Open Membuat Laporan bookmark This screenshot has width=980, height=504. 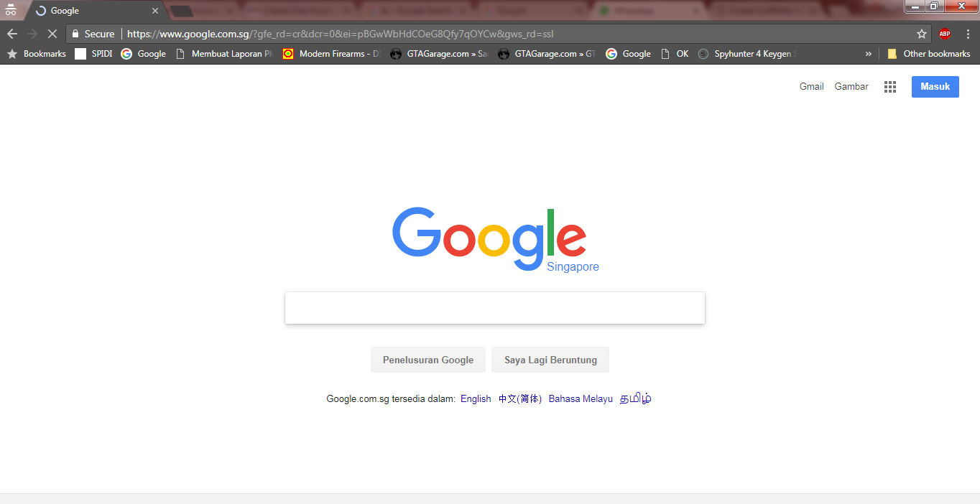[x=224, y=54]
